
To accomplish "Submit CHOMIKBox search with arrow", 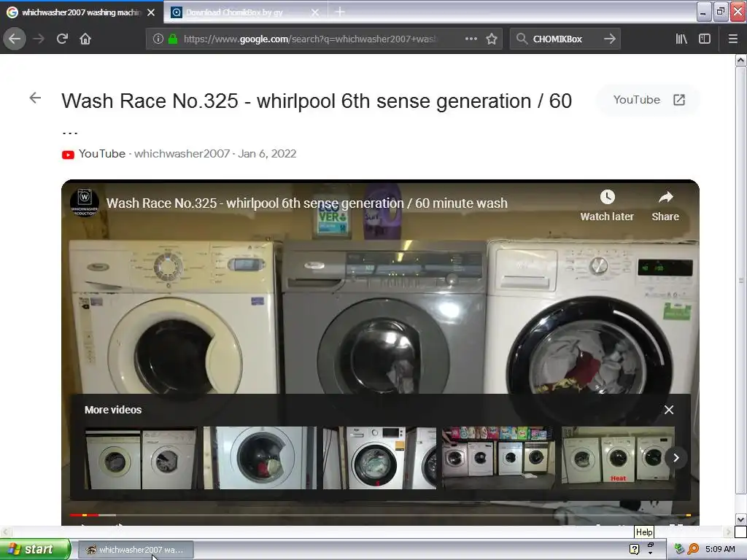I will (609, 39).
